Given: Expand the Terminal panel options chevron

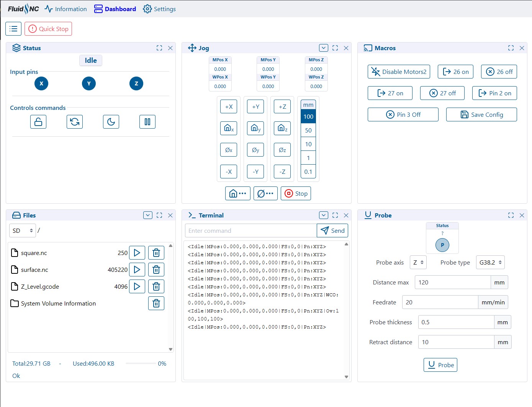Looking at the screenshot, I should [324, 215].
